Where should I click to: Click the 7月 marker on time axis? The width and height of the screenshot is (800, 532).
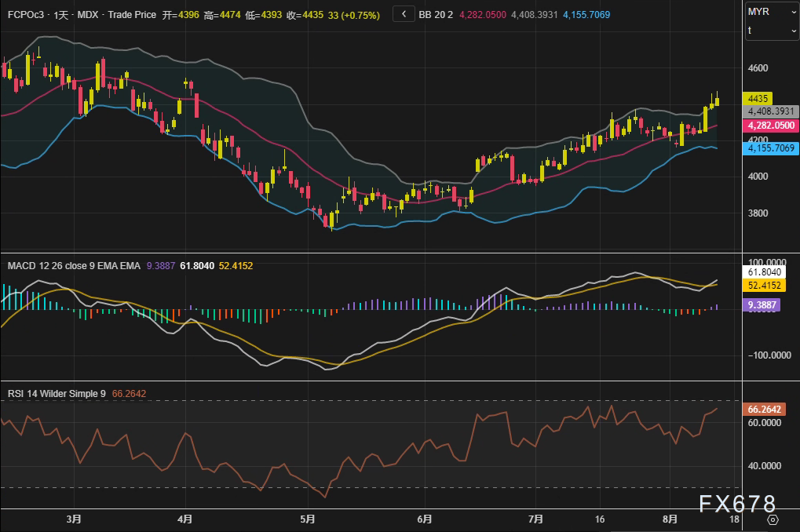tap(536, 519)
